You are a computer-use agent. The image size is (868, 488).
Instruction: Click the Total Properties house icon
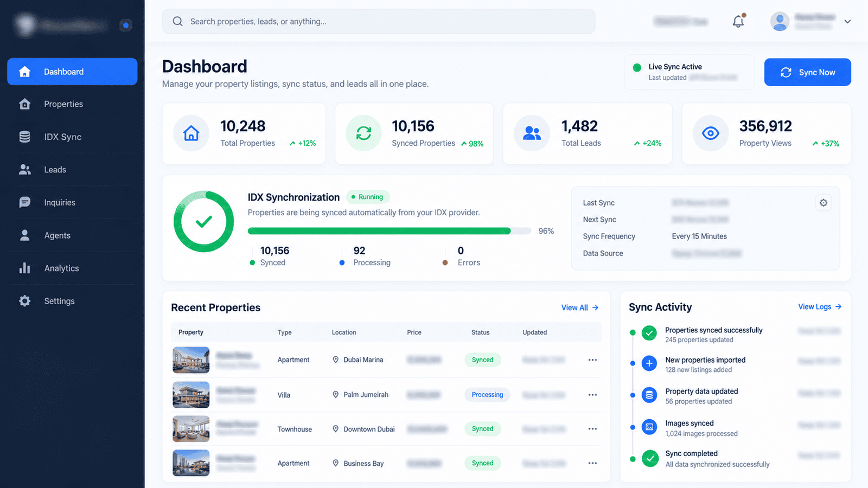point(191,133)
